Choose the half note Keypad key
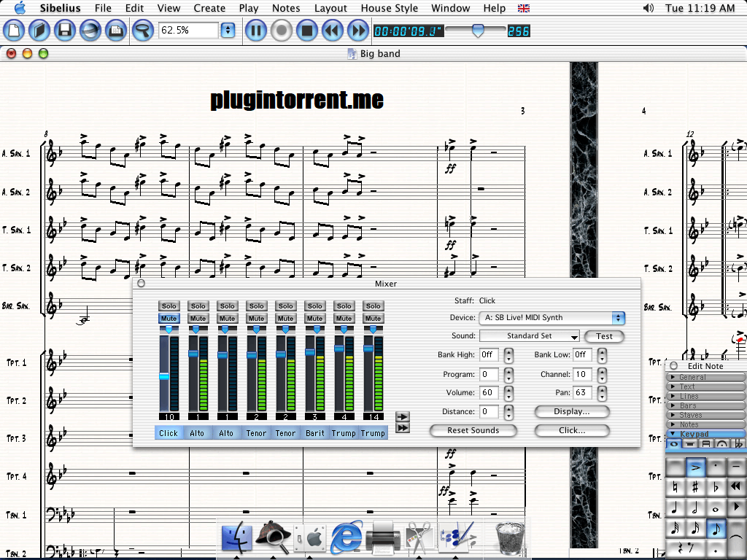This screenshot has width=747, height=560. pyautogui.click(x=695, y=508)
